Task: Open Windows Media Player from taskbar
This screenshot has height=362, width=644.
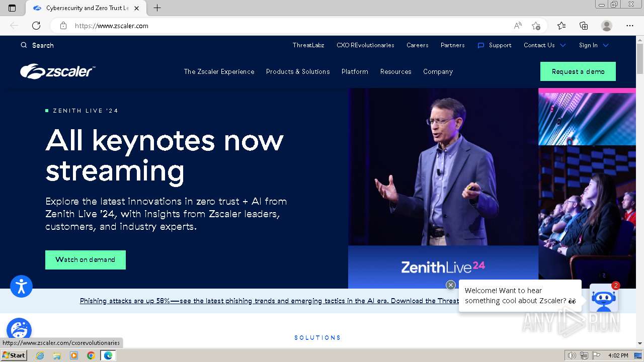Action: (x=74, y=355)
